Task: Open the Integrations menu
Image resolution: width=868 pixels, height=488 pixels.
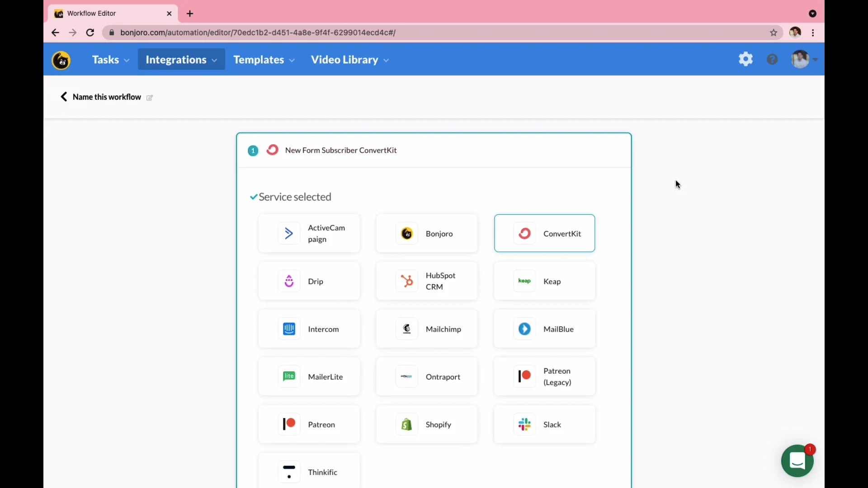Action: 181,60
